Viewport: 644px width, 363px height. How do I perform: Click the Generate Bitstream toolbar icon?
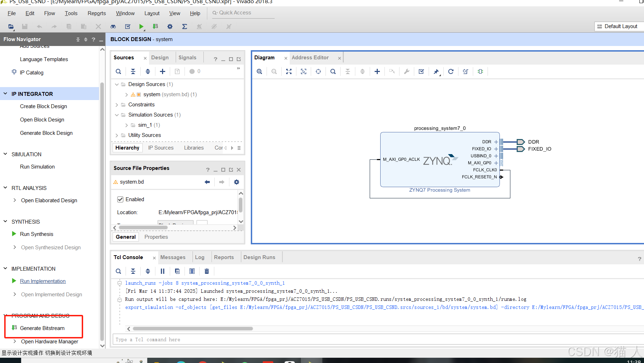coord(155,26)
